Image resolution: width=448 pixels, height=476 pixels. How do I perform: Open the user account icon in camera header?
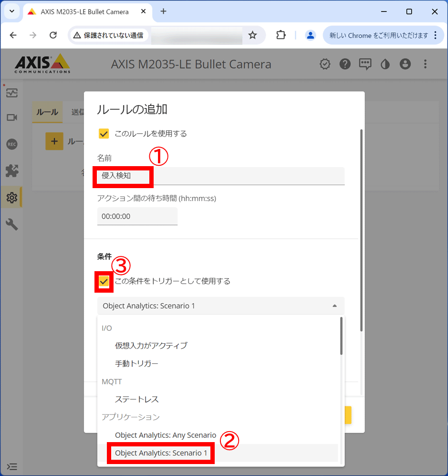point(405,64)
